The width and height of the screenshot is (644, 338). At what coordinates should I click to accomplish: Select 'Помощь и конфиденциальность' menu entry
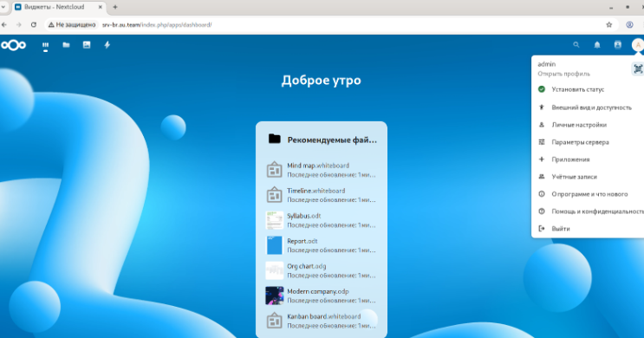pyautogui.click(x=588, y=211)
